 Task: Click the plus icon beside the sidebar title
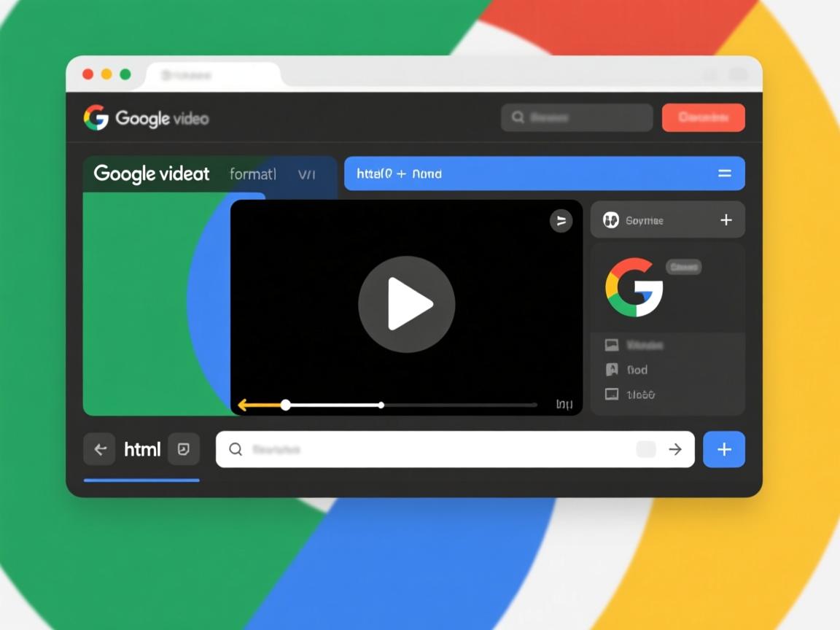(726, 220)
